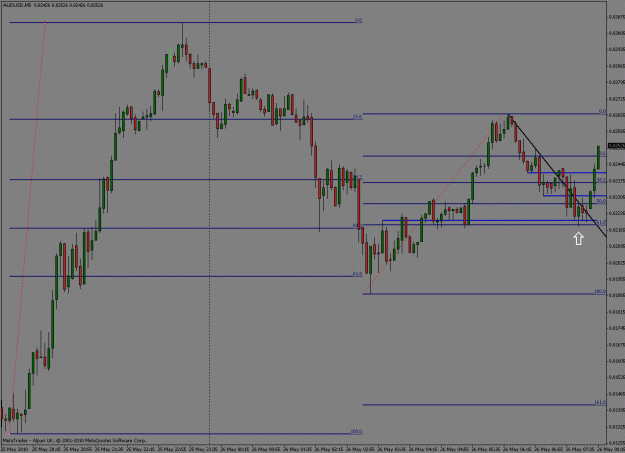Select the vertical dotted period separator line
This screenshot has width=625, height=453.
point(210,223)
